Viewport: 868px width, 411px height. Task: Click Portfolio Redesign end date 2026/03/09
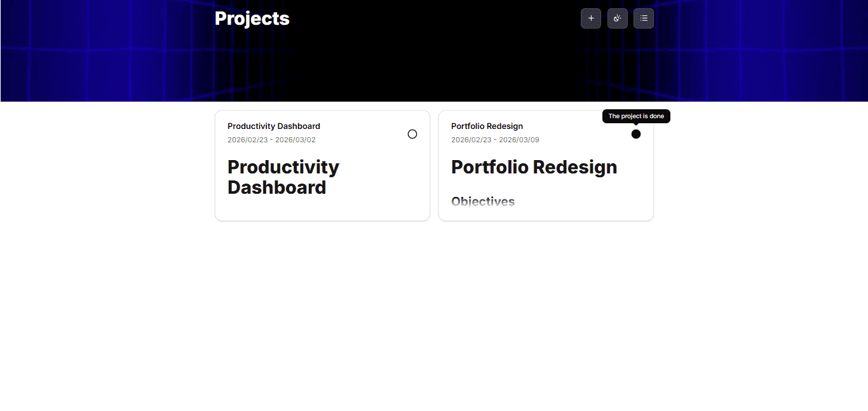coord(519,140)
